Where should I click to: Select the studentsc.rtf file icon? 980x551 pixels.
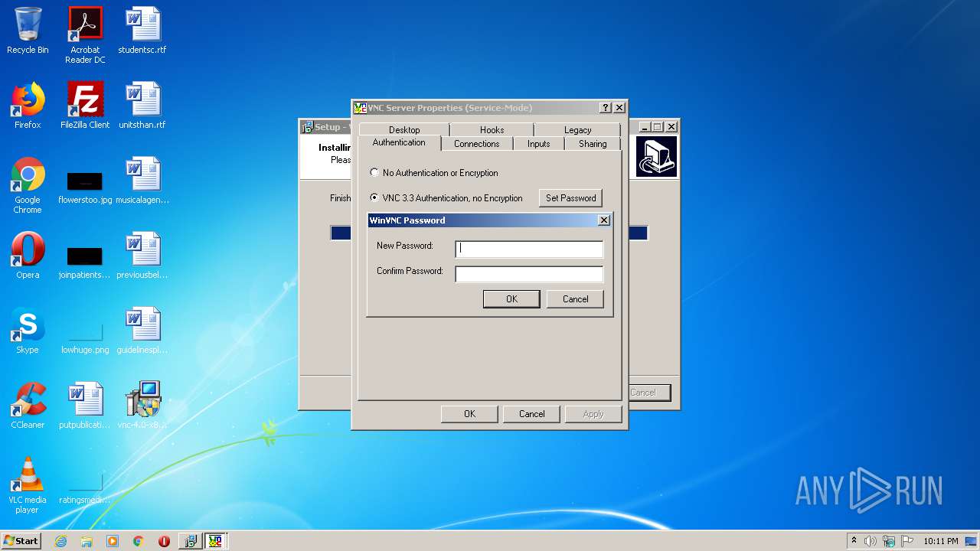click(142, 31)
